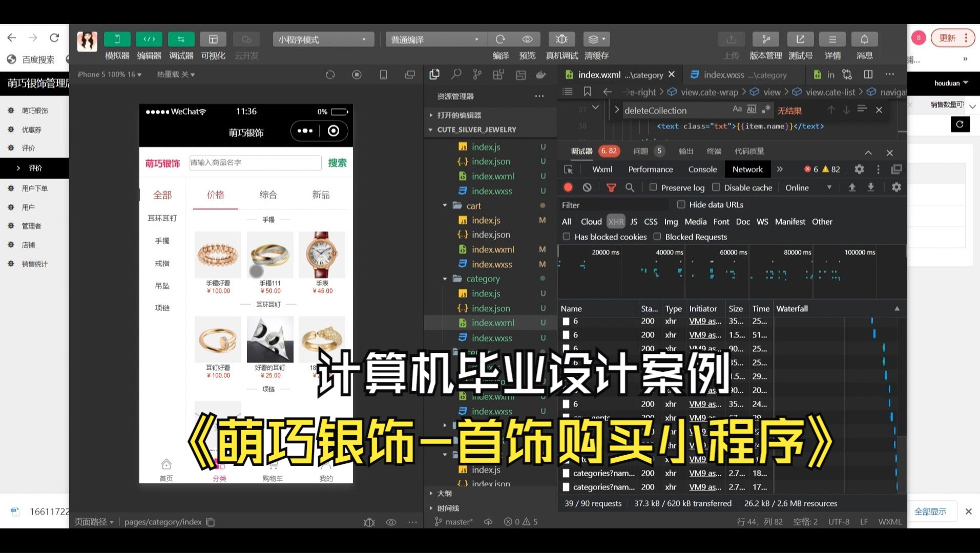Click the 销售统计 item in admin sidebar
The height and width of the screenshot is (553, 980).
coord(34,264)
